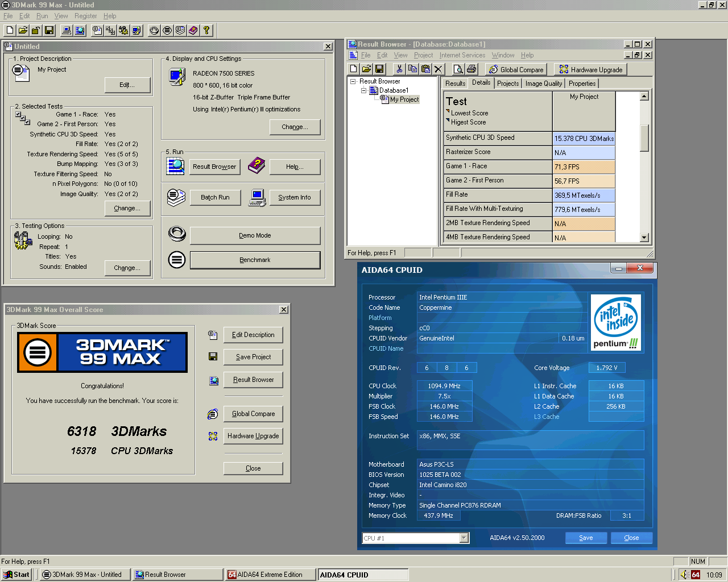Click the Benchmark icon in the 3DMark main toolbar

pyautogui.click(x=167, y=30)
